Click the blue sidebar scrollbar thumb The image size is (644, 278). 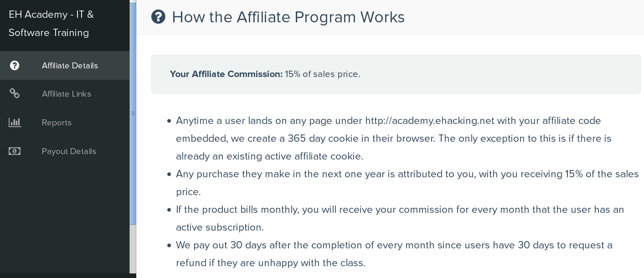[x=133, y=113]
